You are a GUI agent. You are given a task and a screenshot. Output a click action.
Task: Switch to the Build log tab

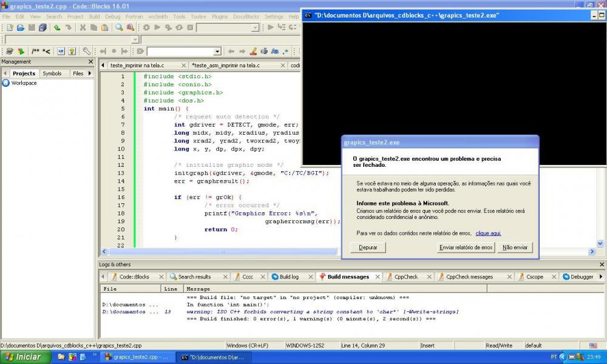click(x=288, y=277)
